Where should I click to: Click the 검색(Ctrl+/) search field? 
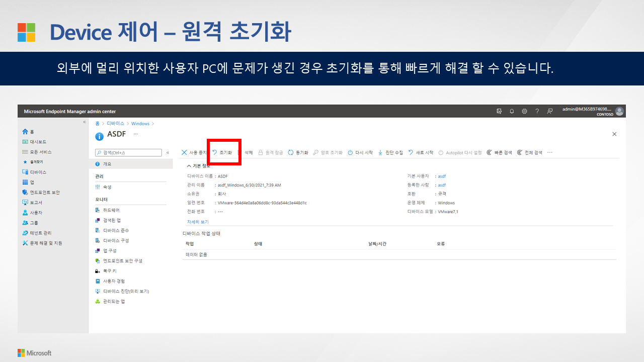[128, 152]
